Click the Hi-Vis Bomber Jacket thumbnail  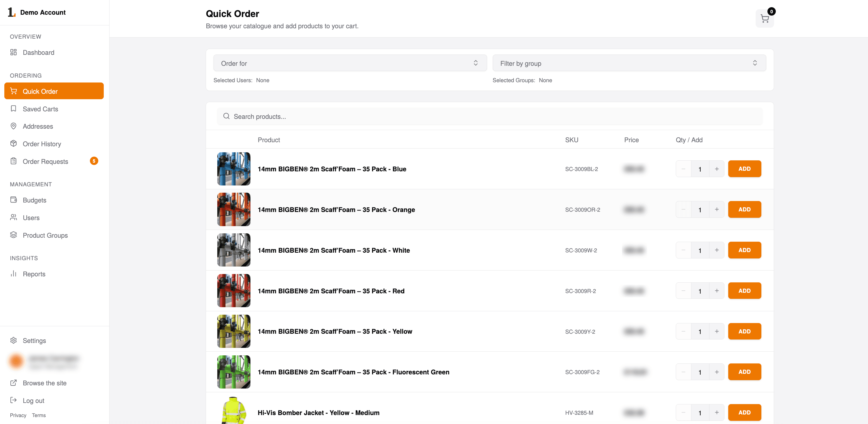point(234,410)
